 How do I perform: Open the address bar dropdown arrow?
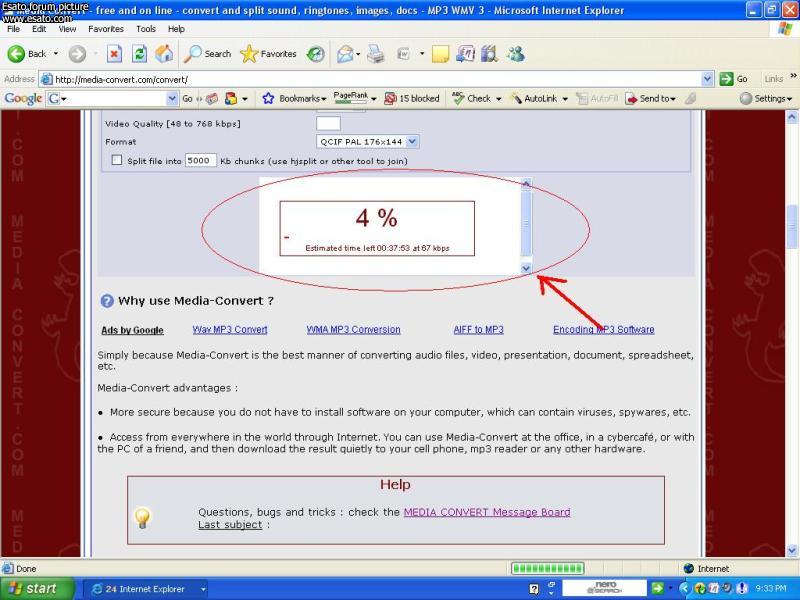coord(707,79)
